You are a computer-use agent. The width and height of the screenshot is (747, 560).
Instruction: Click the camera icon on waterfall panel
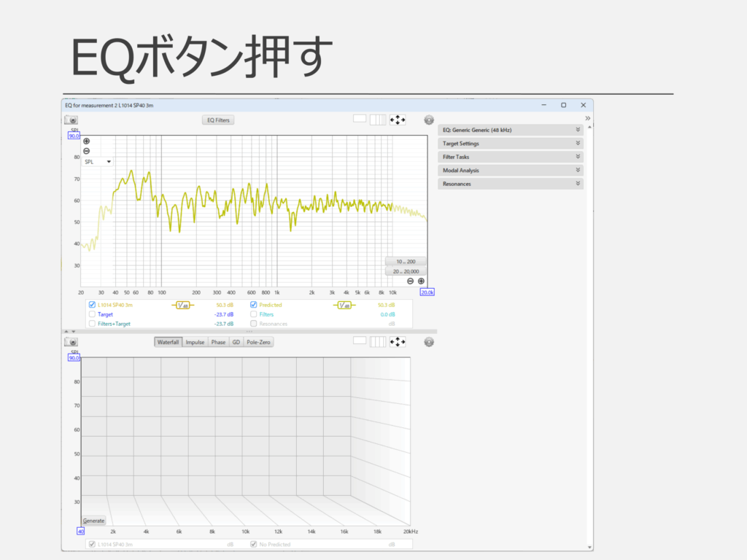[71, 342]
